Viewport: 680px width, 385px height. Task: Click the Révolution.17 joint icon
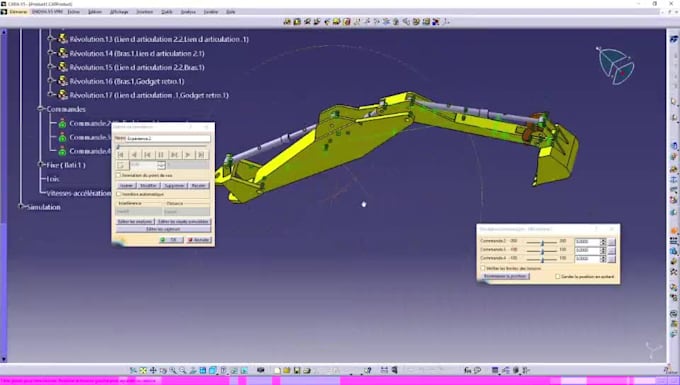(63, 95)
